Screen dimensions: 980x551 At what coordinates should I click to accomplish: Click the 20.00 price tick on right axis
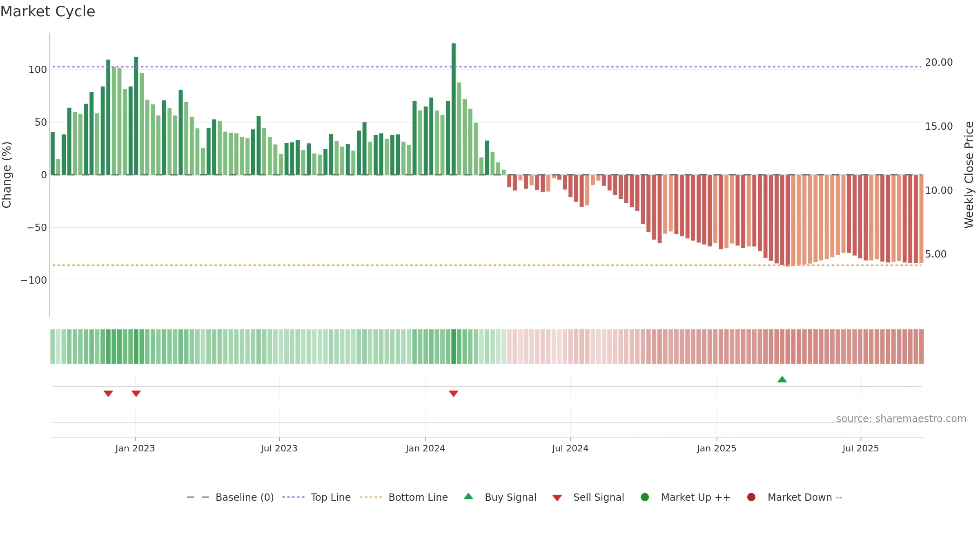[939, 62]
